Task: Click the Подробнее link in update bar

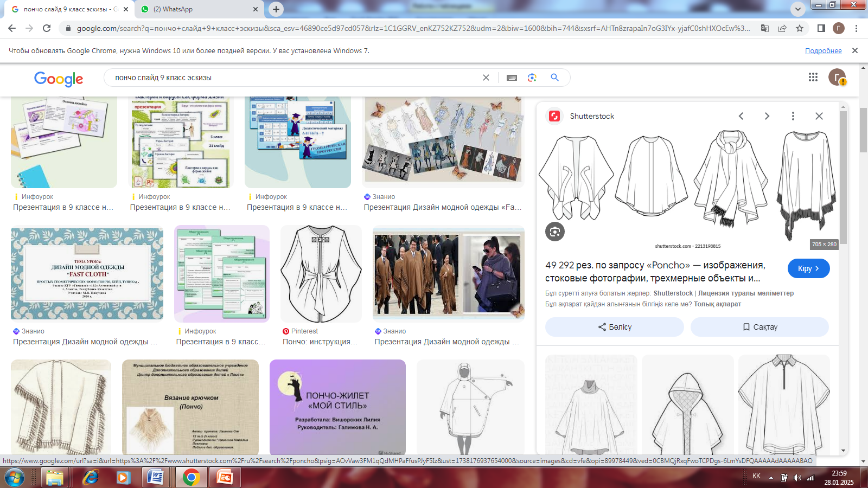Action: [x=823, y=51]
